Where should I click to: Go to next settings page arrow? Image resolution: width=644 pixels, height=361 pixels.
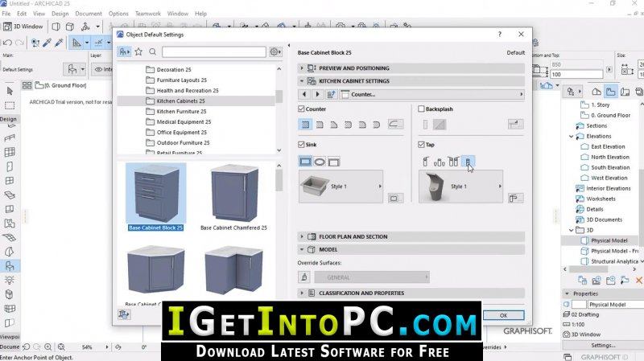[317, 94]
